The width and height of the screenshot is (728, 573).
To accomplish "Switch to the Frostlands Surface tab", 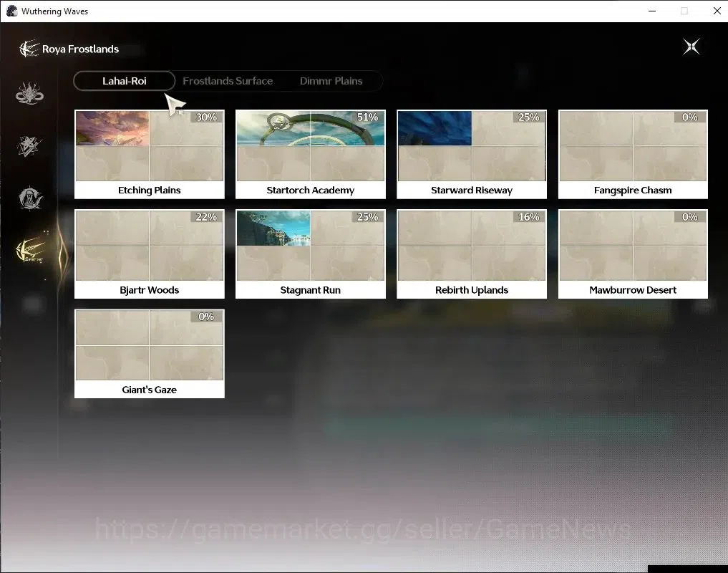I will [228, 81].
